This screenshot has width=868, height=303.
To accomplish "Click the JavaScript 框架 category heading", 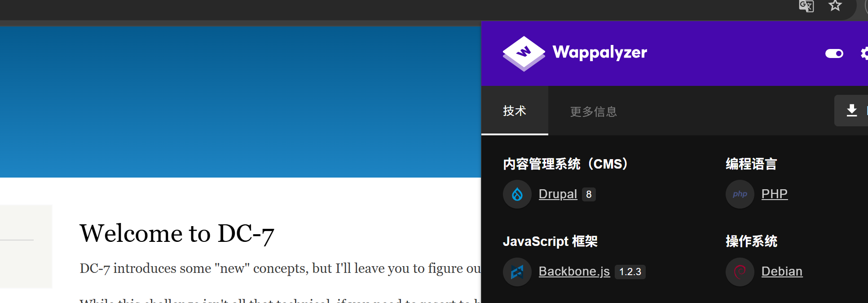I will point(550,241).
